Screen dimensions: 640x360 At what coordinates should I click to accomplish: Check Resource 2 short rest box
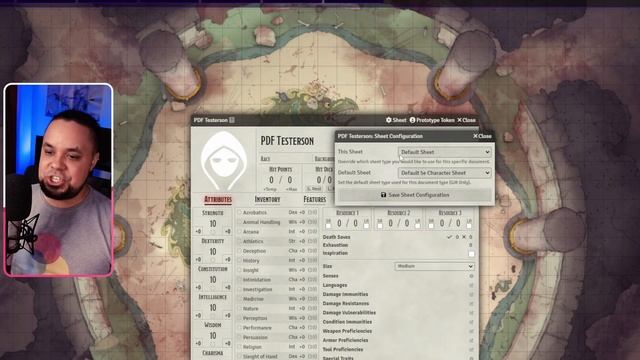tap(380, 226)
